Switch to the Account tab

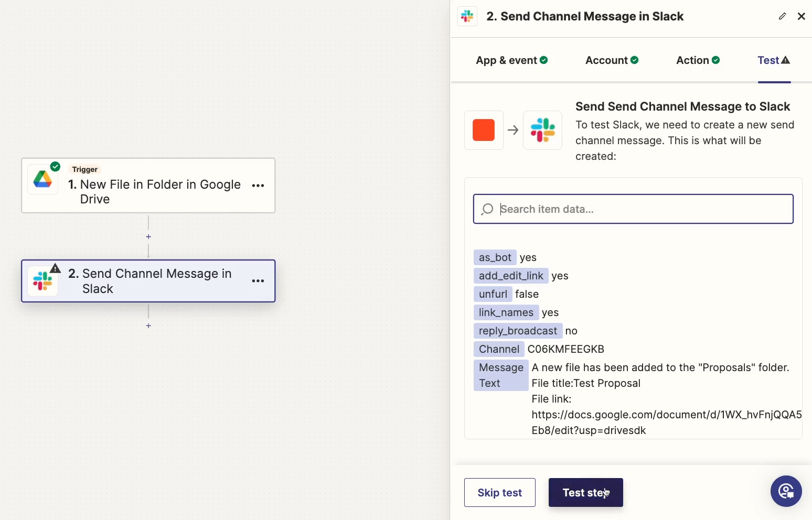(x=612, y=60)
